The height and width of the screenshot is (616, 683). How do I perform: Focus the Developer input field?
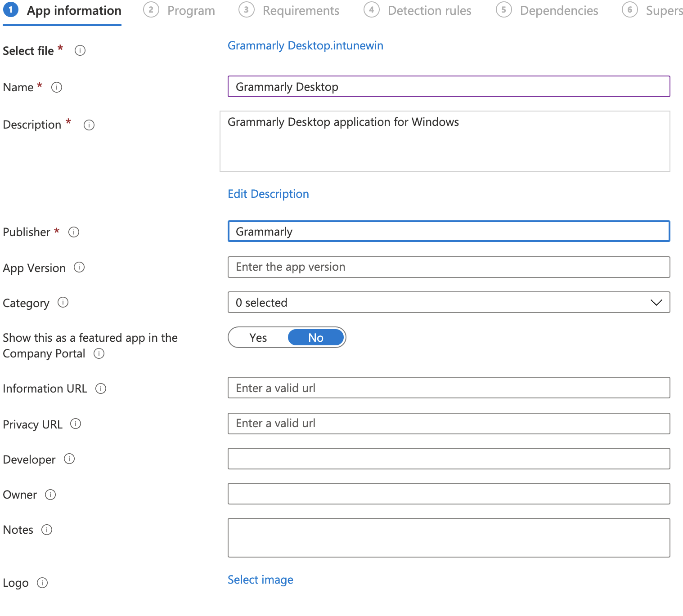tap(449, 459)
